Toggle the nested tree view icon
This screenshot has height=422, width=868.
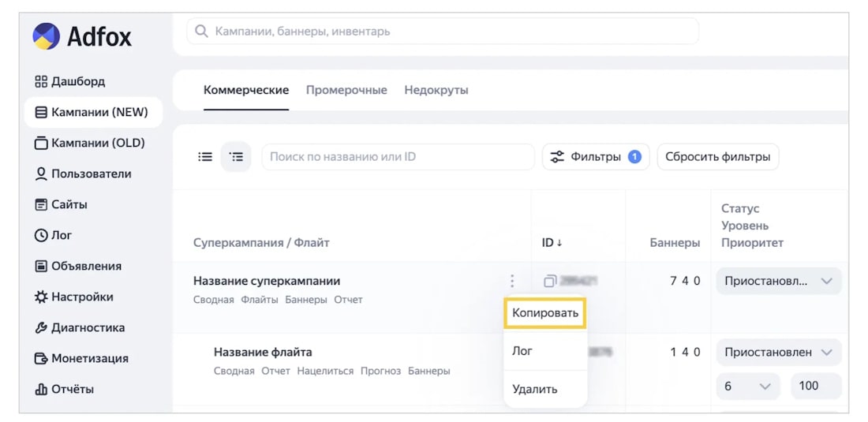(x=236, y=157)
